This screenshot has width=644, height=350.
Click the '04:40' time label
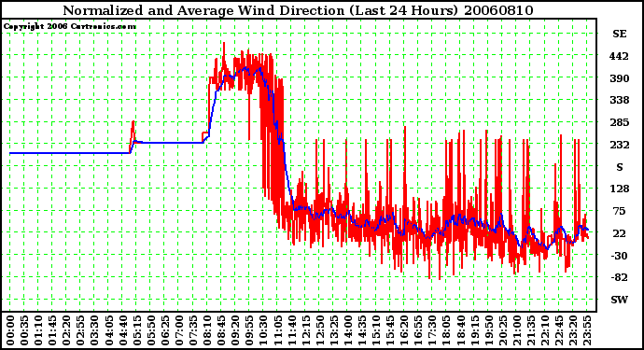pos(122,330)
